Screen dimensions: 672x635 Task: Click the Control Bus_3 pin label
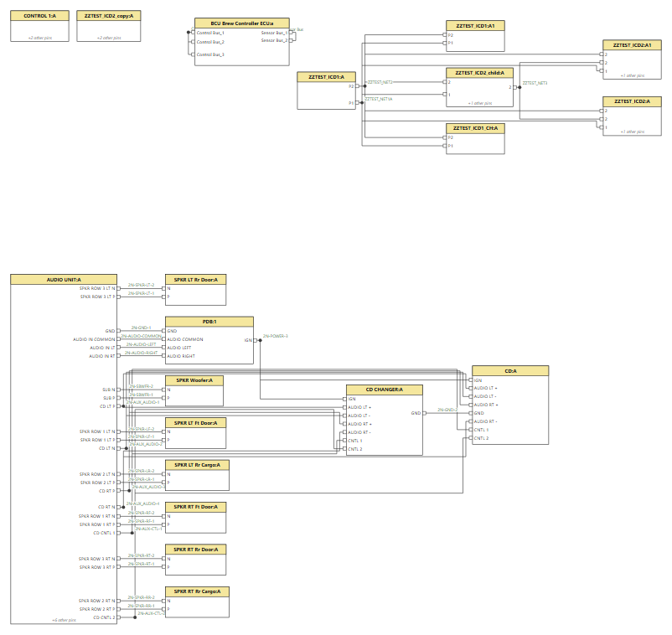pos(210,54)
